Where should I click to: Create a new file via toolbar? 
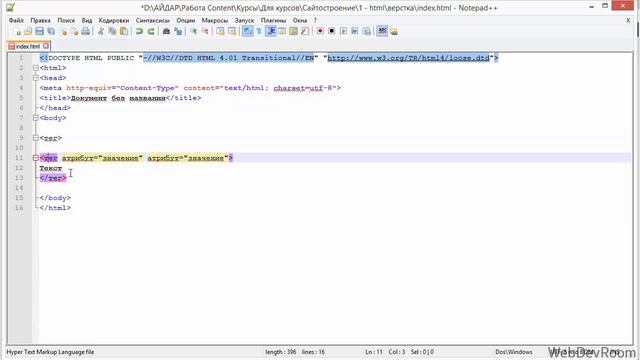[x=16, y=31]
